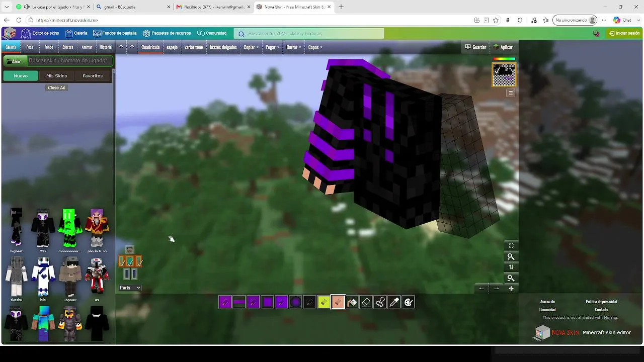Click the Guardar save button
The image size is (644, 362).
(475, 47)
